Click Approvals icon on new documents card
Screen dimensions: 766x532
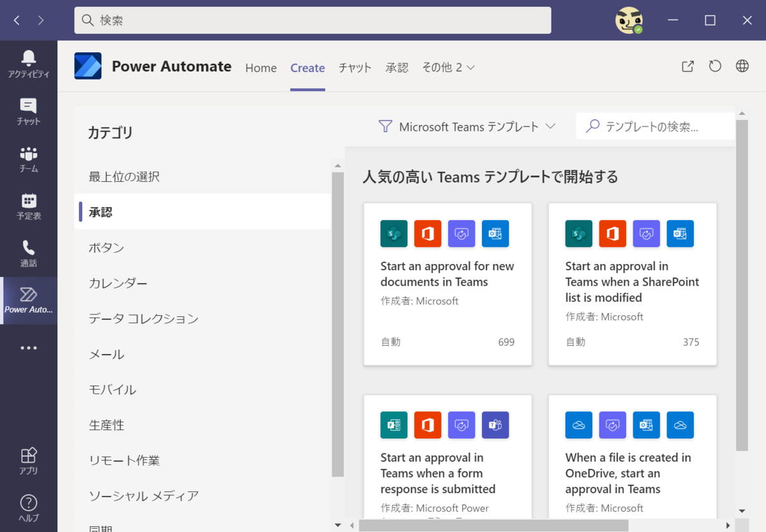click(x=462, y=233)
